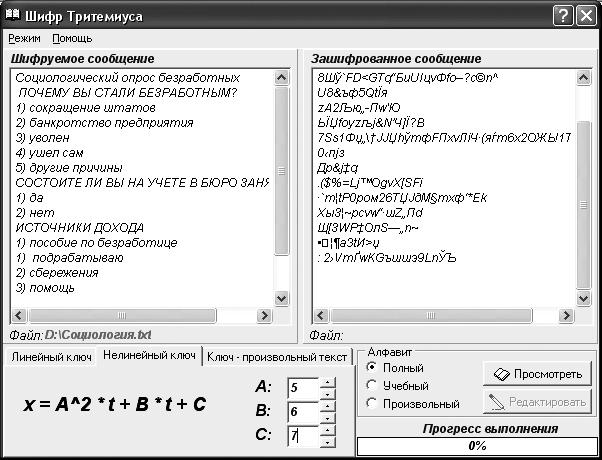Switch to Ключ - произвольный текст tab
The width and height of the screenshot is (602, 460).
click(x=277, y=357)
